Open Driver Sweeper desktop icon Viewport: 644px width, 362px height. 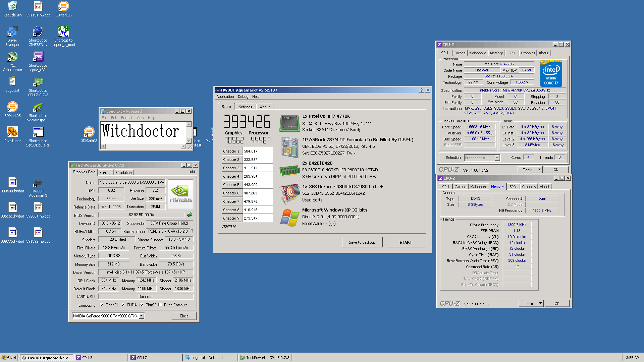tap(12, 36)
